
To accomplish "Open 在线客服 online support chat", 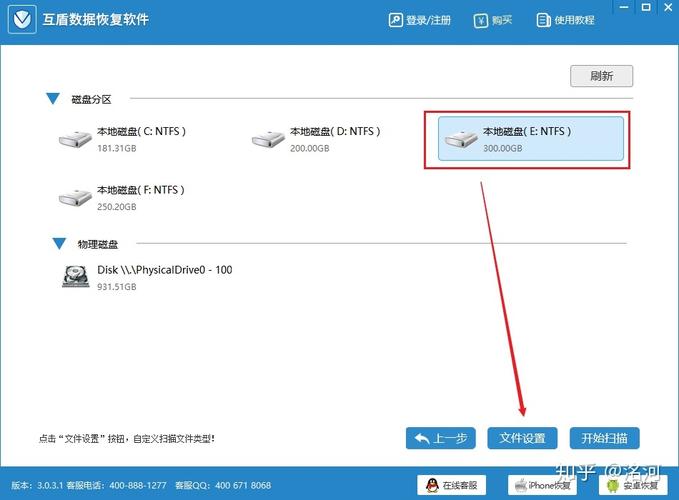I will click(453, 485).
